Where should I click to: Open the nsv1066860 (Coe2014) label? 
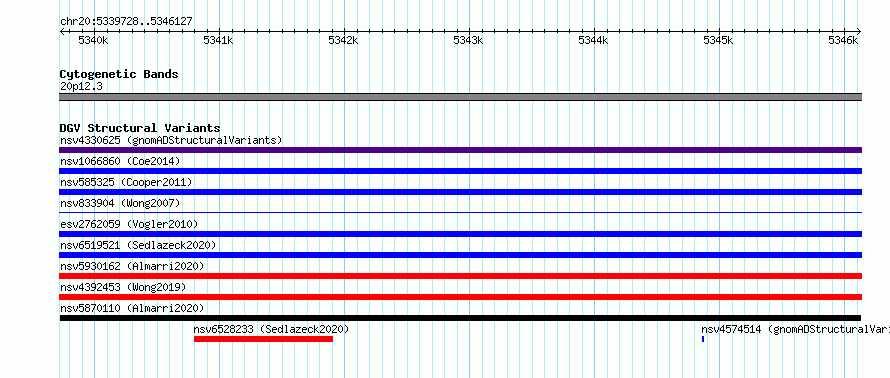point(120,161)
